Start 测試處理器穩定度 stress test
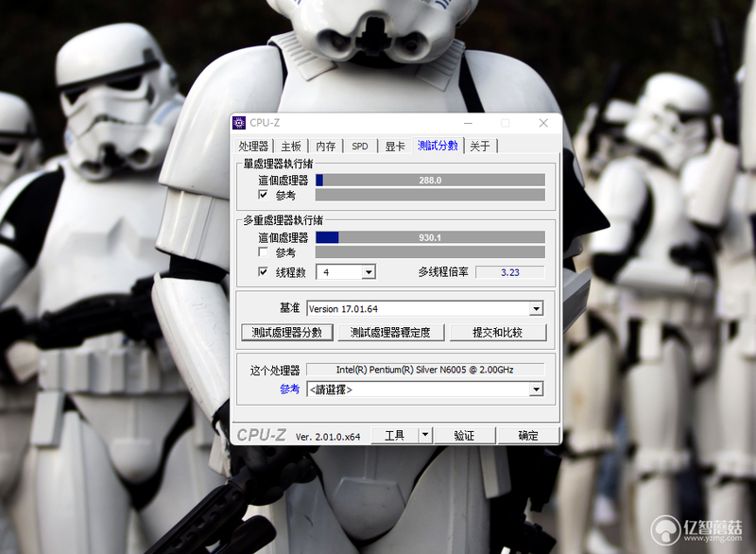Screen dimensions: 756x554 (390, 332)
